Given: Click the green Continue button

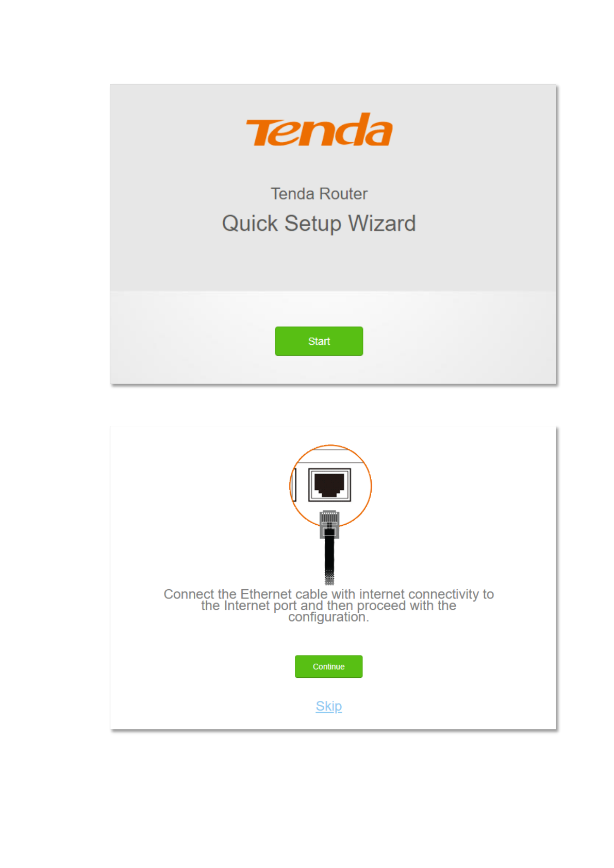Looking at the screenshot, I should [328, 666].
